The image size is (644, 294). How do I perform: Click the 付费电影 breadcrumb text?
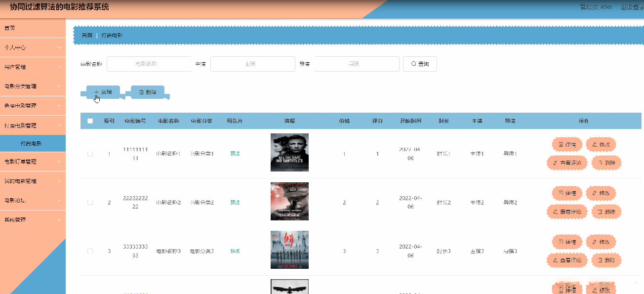pos(112,36)
